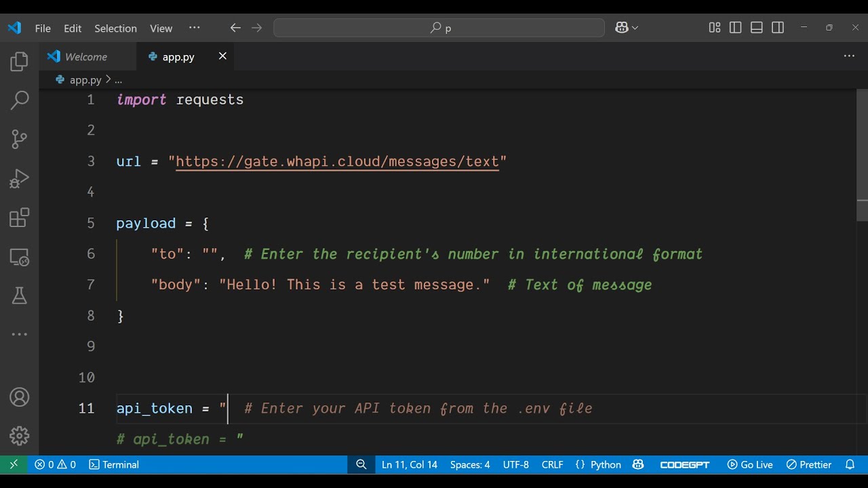This screenshot has height=488, width=868.
Task: Open the Copilot dropdown arrow in the title bar
Action: pyautogui.click(x=635, y=28)
